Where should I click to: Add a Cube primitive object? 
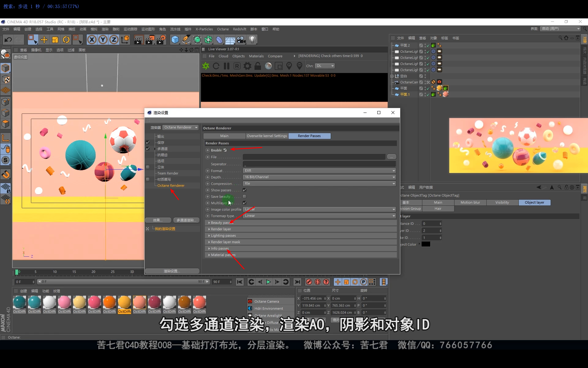click(x=175, y=40)
